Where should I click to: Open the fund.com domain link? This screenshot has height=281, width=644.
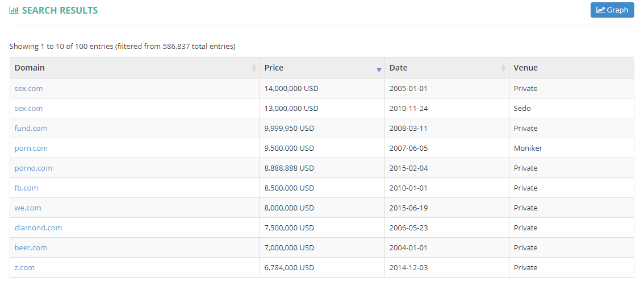(31, 129)
